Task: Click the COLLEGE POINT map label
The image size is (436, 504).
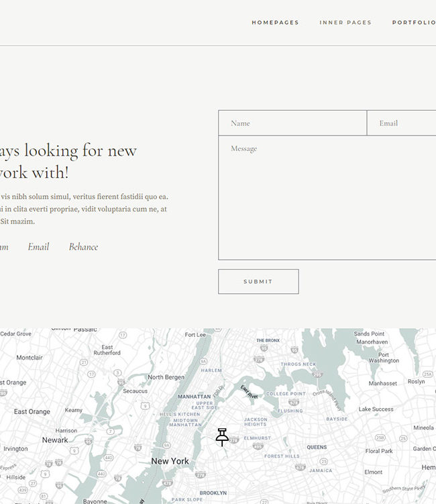Action: tap(286, 394)
